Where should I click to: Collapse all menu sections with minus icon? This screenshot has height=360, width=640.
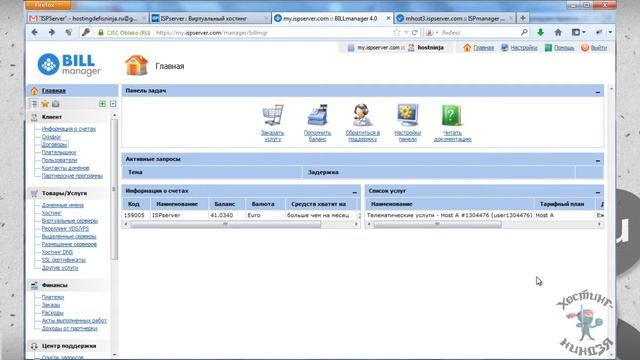pos(113,104)
